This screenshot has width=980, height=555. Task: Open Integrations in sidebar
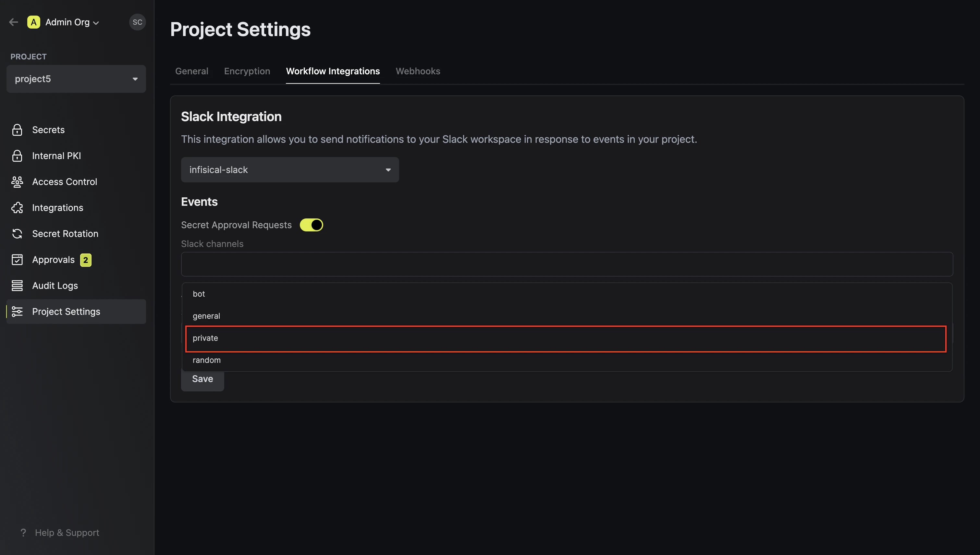point(57,208)
